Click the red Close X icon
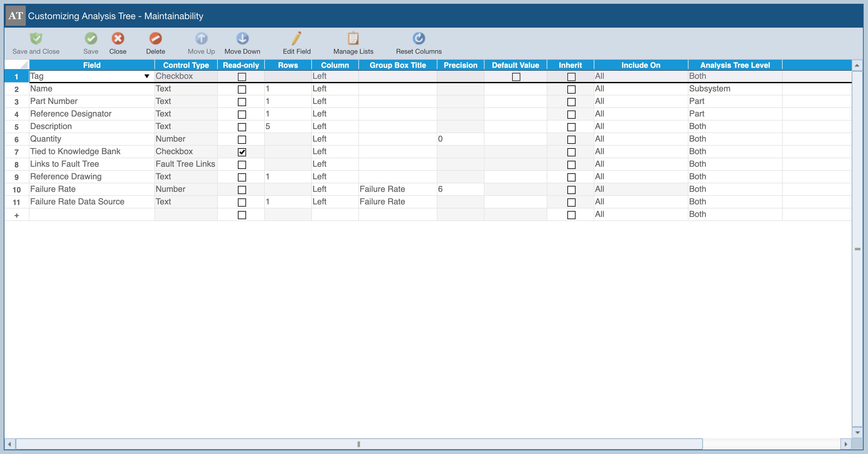This screenshot has height=454, width=868. pos(118,38)
